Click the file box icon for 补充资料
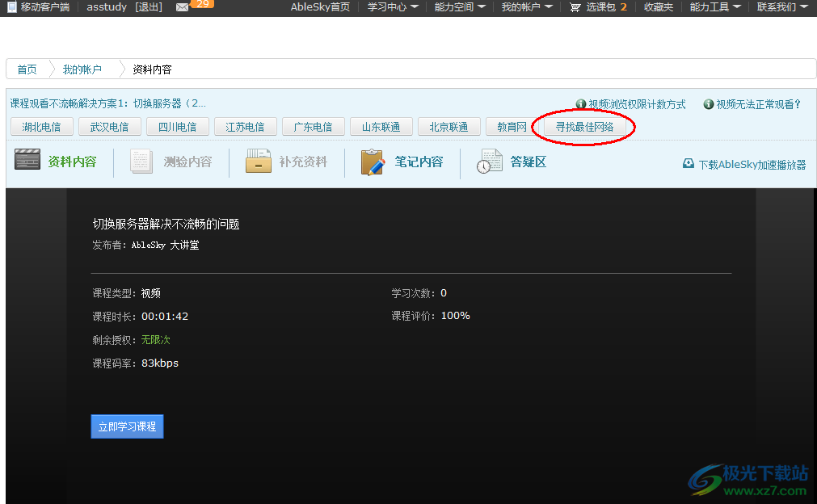 pos(259,161)
